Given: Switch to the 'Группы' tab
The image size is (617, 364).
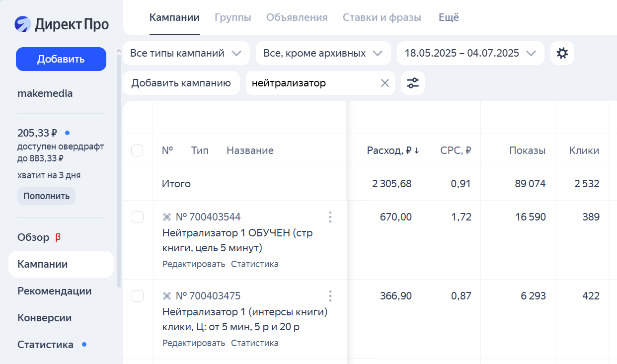Looking at the screenshot, I should point(232,18).
